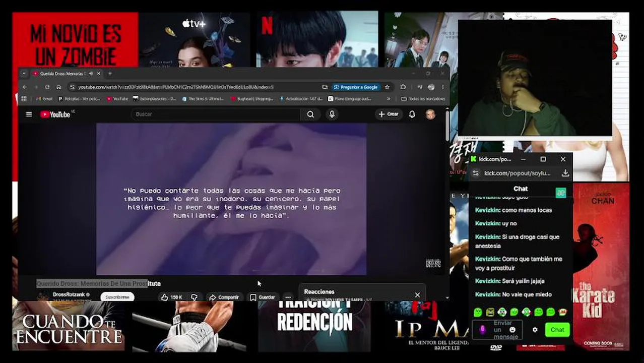644x363 pixels.
Task: Open the bookmarks apps grid icon
Action: click(x=24, y=99)
